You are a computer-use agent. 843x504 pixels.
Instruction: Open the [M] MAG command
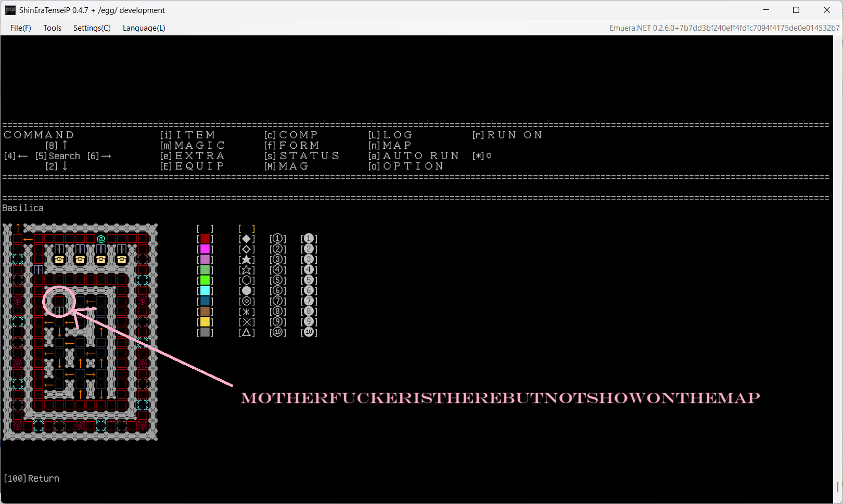point(287,166)
